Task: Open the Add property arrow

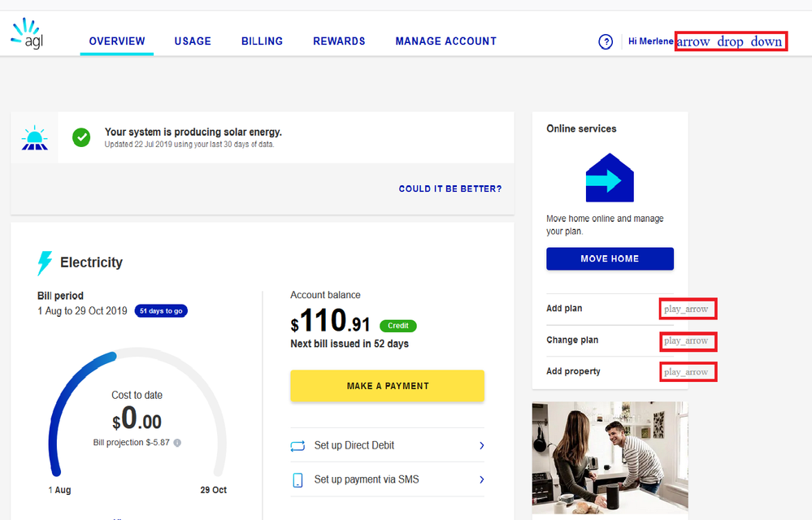Action: [x=688, y=372]
